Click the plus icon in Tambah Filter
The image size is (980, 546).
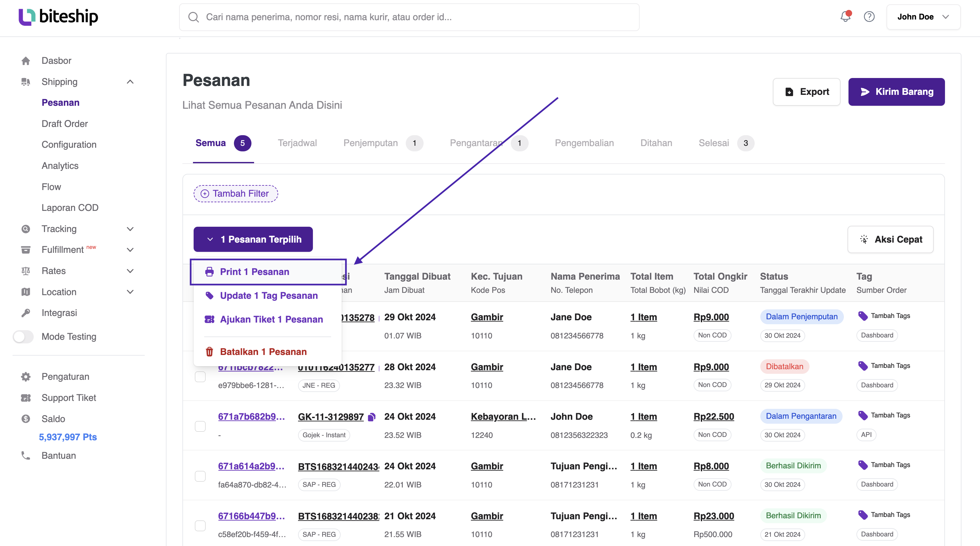pyautogui.click(x=205, y=194)
